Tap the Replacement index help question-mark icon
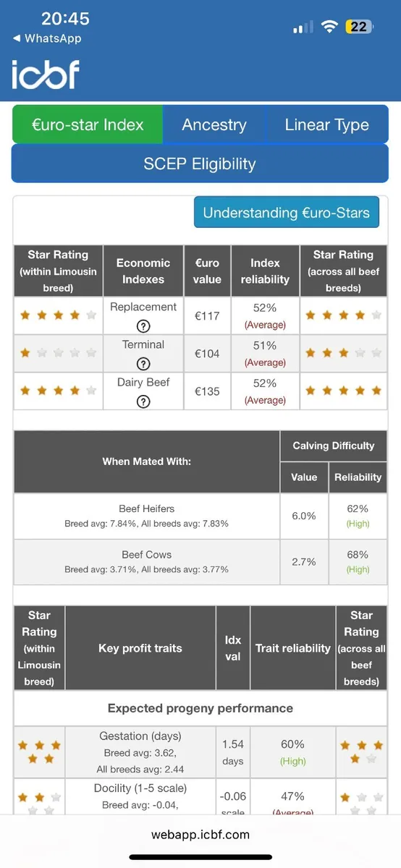The height and width of the screenshot is (868, 401). tap(143, 325)
